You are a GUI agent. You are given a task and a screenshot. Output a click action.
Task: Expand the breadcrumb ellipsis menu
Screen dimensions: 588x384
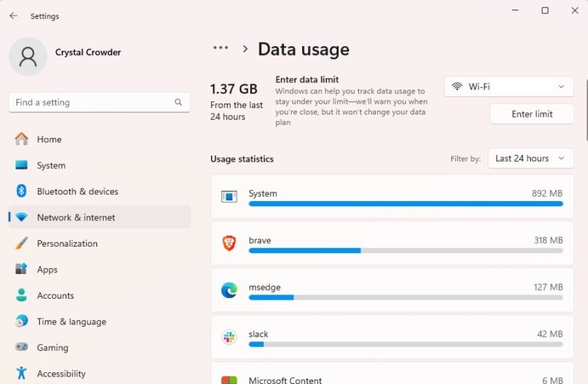pos(220,48)
